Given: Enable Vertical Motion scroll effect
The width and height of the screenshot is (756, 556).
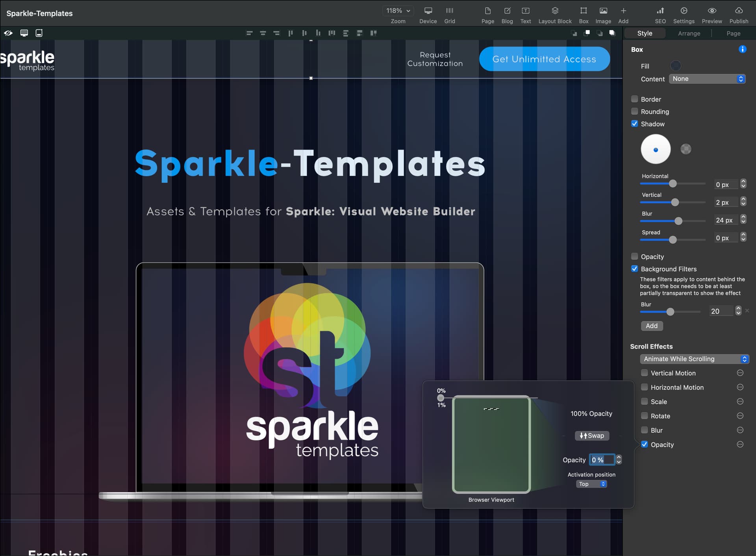Looking at the screenshot, I should tap(644, 373).
